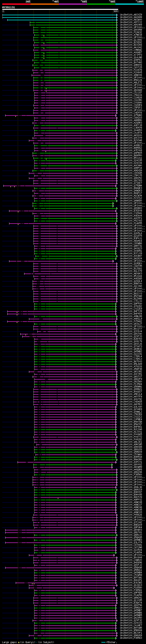Select the UniRef100_Q9STA0 label
The height and width of the screenshot is (644, 146).
131,334
